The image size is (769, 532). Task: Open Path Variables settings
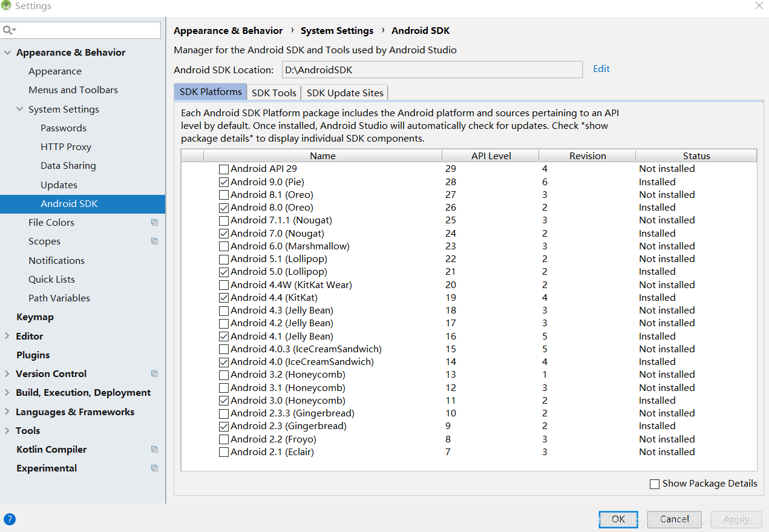click(x=59, y=298)
